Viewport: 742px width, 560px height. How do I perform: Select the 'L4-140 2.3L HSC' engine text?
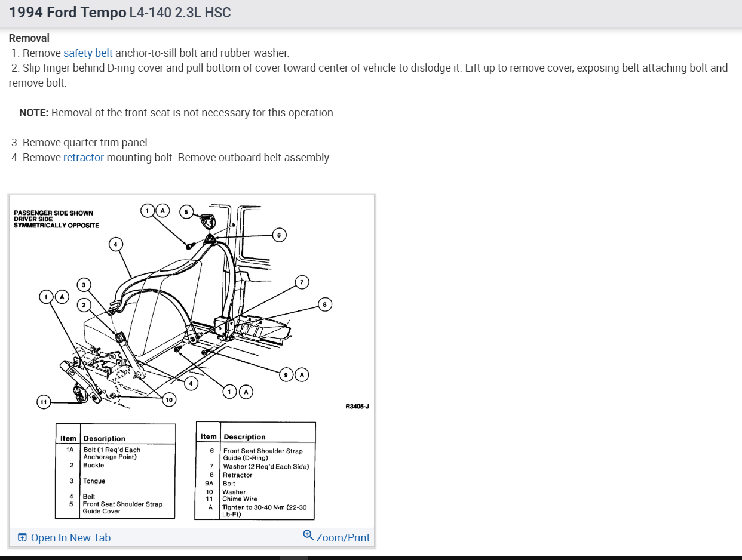(180, 13)
